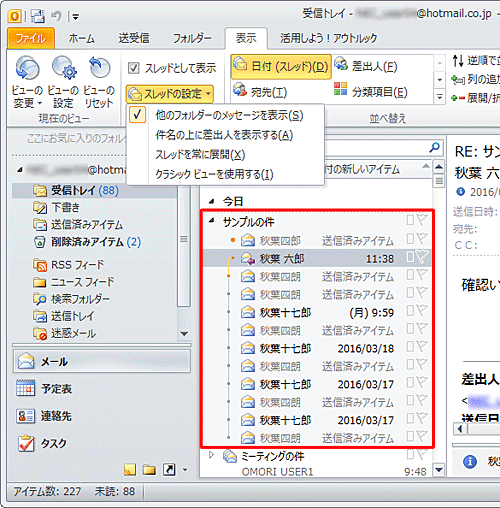
Task: Open the RSS フィード folder
Action: [69, 265]
